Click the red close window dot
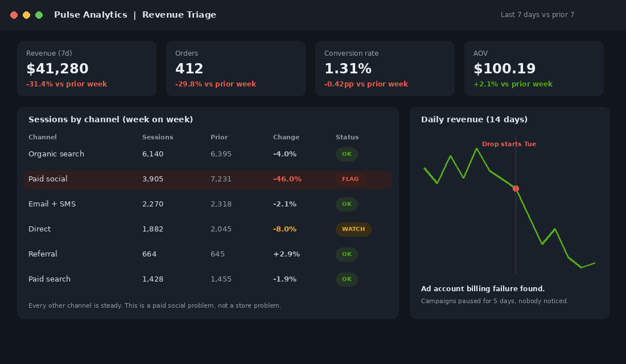The width and height of the screenshot is (626, 364). click(14, 15)
